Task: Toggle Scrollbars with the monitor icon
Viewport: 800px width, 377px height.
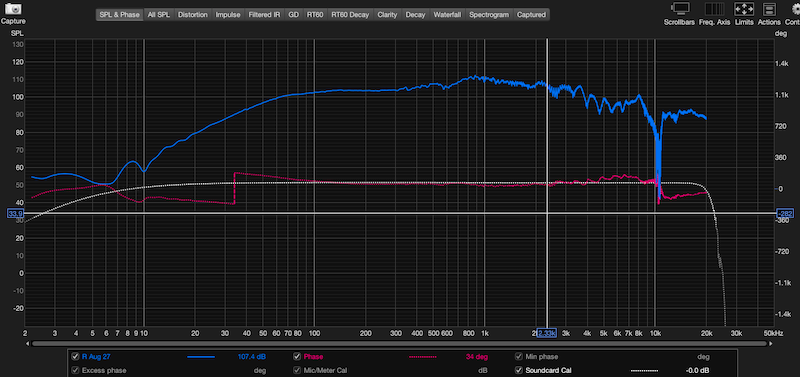Action: click(680, 9)
